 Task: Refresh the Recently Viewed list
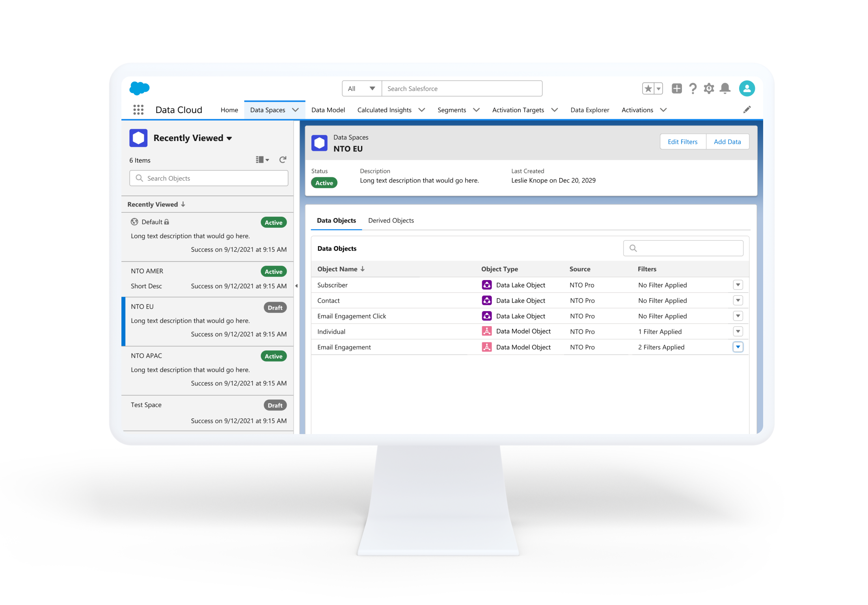(x=283, y=160)
